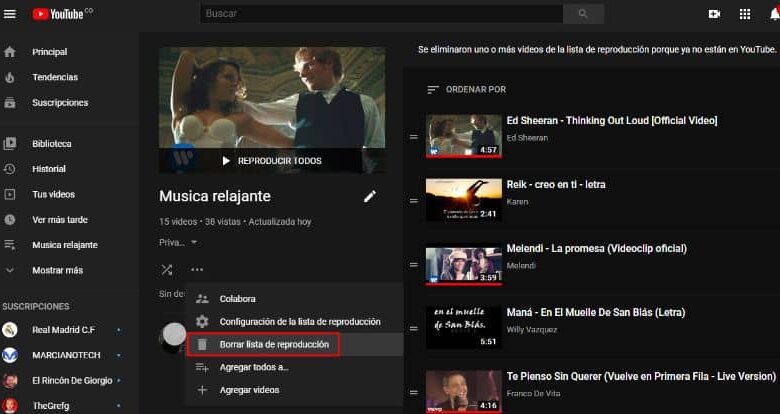Image resolution: width=780 pixels, height=414 pixels.
Task: Shuffle the playlist with shuffle icon
Action: point(167,270)
